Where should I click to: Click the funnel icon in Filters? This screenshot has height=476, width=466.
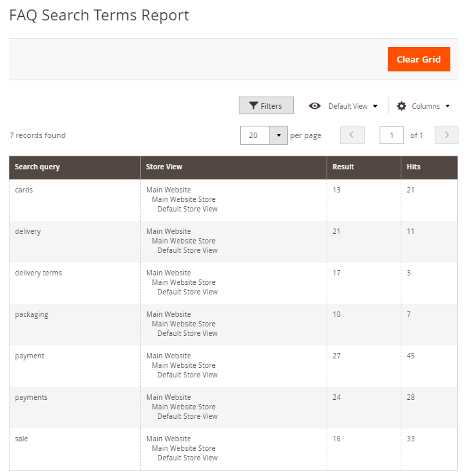click(253, 105)
